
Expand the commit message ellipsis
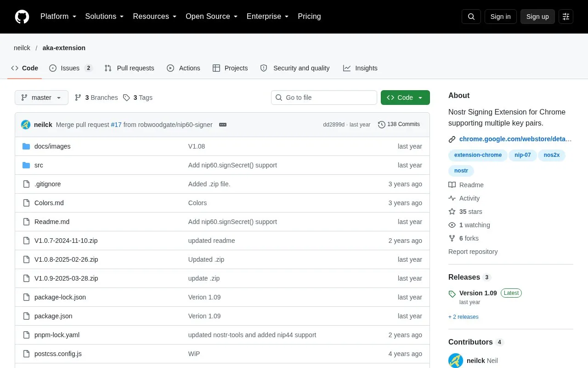pyautogui.click(x=223, y=125)
